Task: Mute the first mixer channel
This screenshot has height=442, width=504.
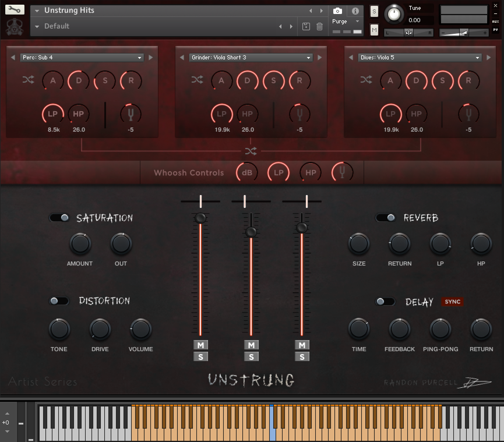Action: [201, 345]
